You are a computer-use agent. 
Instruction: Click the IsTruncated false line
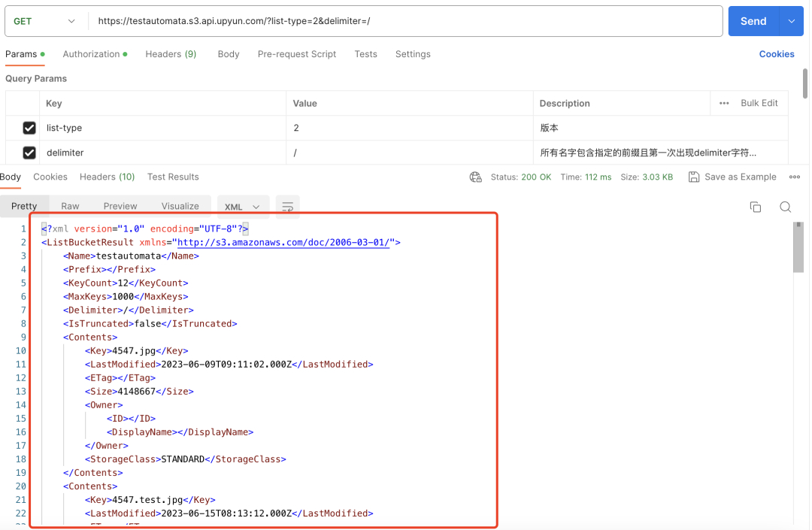[x=150, y=323]
